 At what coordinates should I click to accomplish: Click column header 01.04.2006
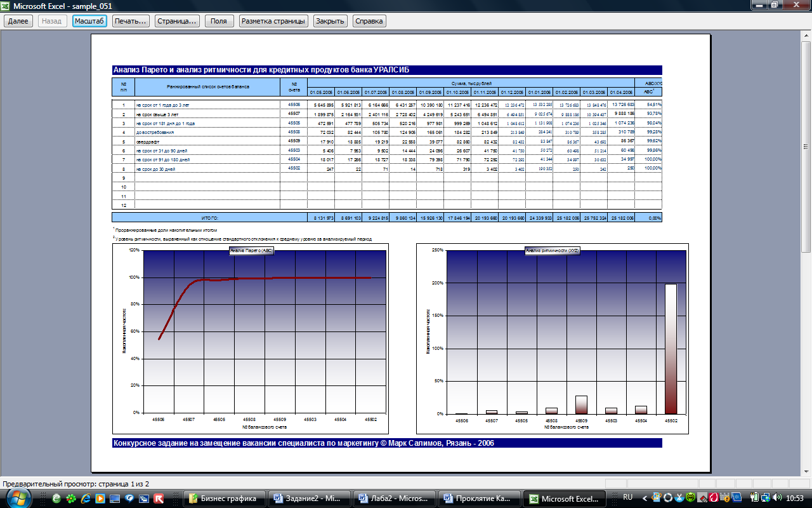point(621,91)
